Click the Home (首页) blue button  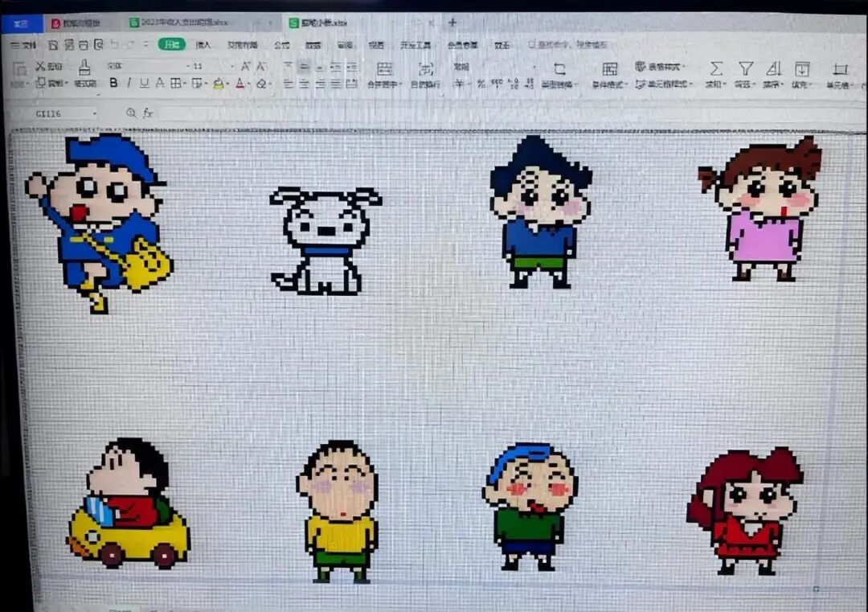pyautogui.click(x=22, y=24)
